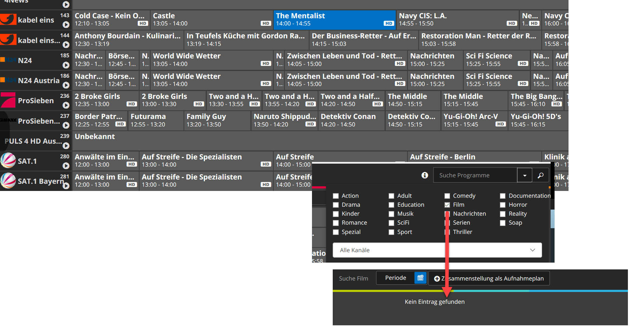Screen dimensions: 644x326
Task: Play PULS 4 HD Austria channel
Action: 66,146
